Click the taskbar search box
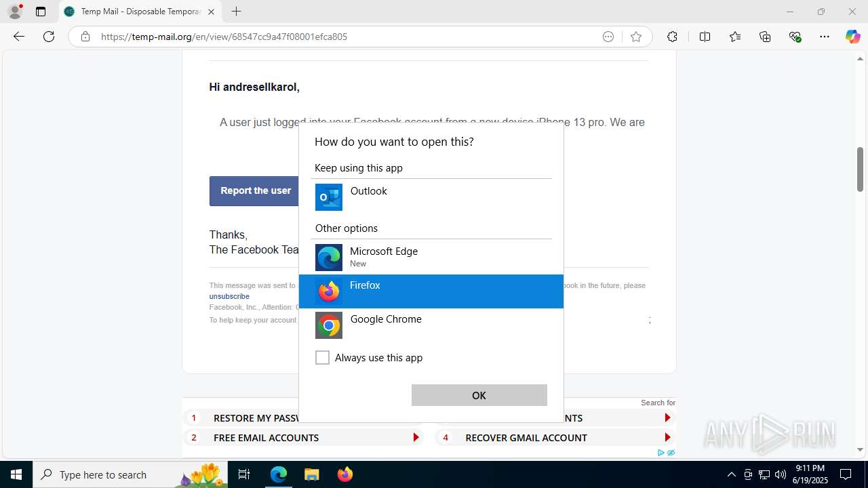The width and height of the screenshot is (868, 488). 130,474
